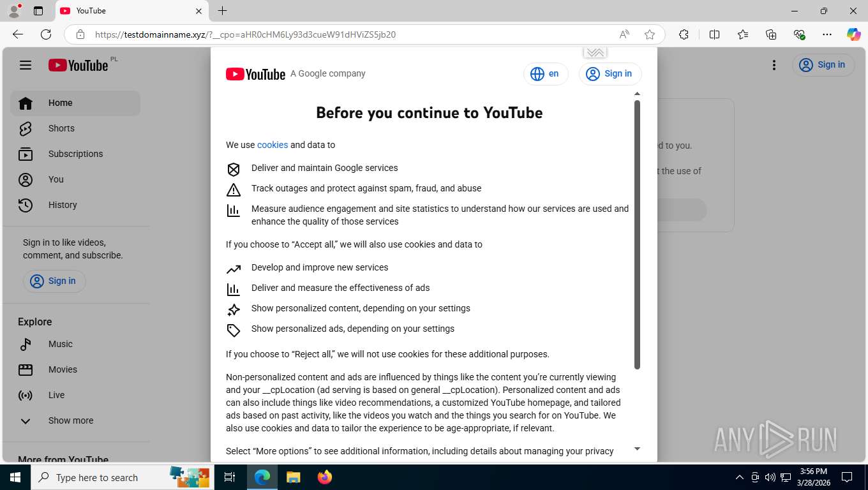The height and width of the screenshot is (490, 868).
Task: Select the YouTube browser tab
Action: pyautogui.click(x=131, y=11)
